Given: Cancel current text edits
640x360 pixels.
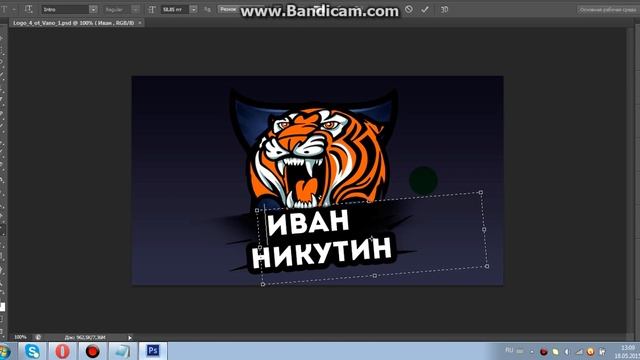Looking at the screenshot, I should [409, 9].
